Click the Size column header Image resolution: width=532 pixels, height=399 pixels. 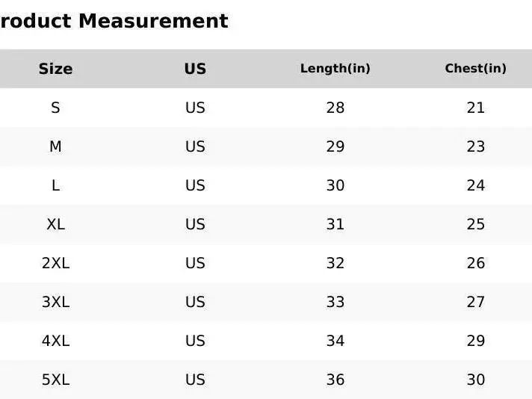pos(55,69)
